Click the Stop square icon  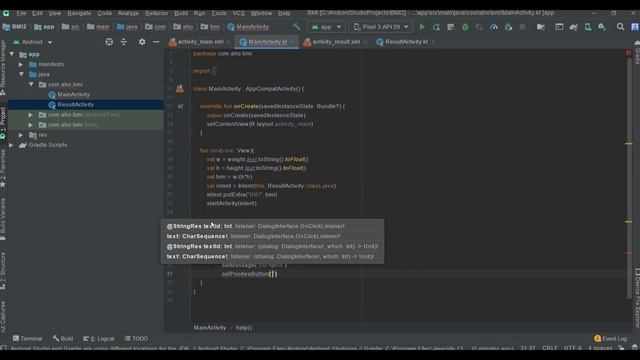tap(522, 27)
